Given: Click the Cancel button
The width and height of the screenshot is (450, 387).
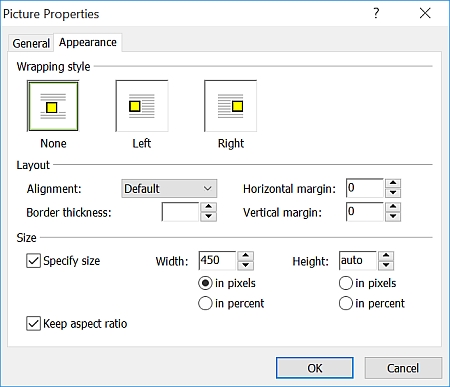Looking at the screenshot, I should [x=403, y=368].
